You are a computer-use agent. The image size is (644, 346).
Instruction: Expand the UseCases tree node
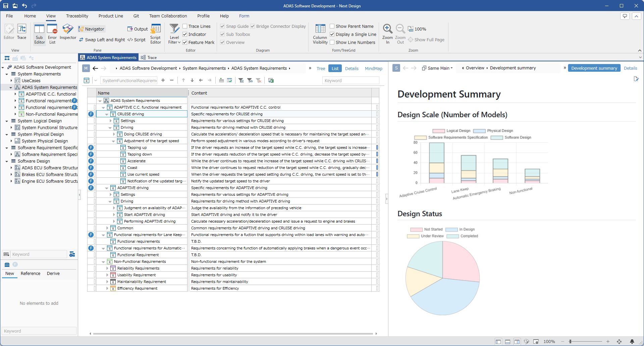point(11,80)
